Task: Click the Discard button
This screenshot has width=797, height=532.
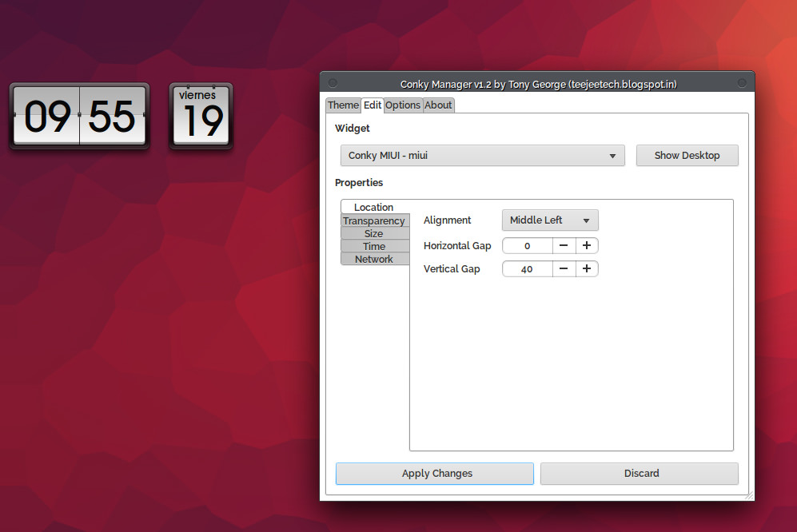Action: [640, 474]
